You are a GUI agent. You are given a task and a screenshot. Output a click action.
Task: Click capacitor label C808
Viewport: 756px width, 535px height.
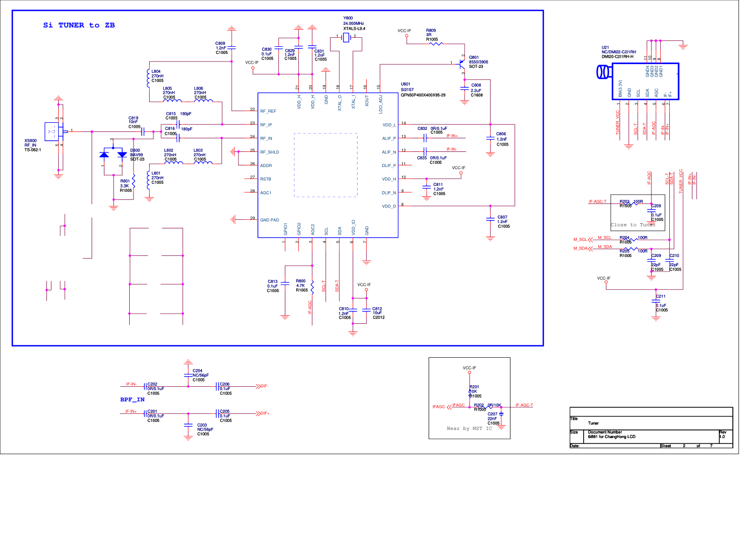(x=476, y=86)
